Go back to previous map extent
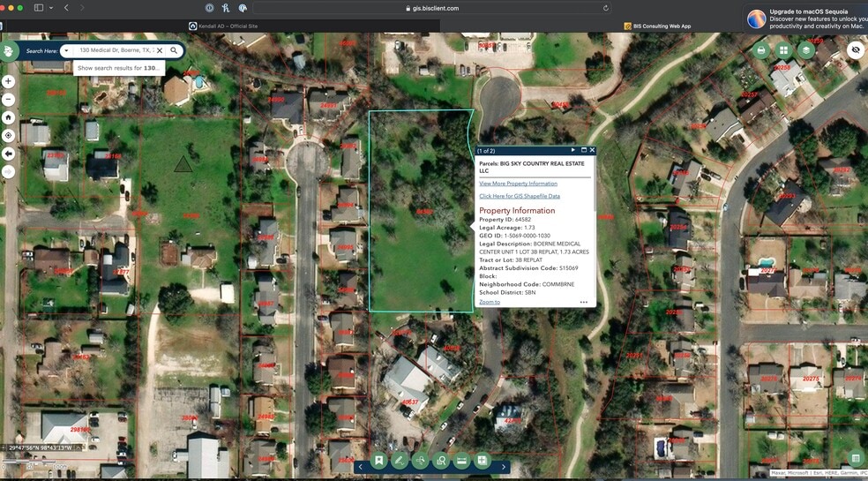This screenshot has height=481, width=868. click(x=8, y=154)
